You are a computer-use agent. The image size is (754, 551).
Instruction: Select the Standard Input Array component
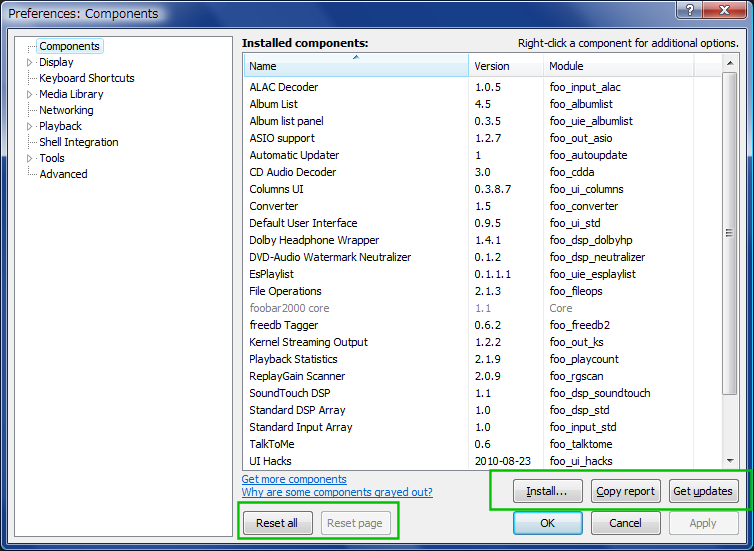(483, 427)
